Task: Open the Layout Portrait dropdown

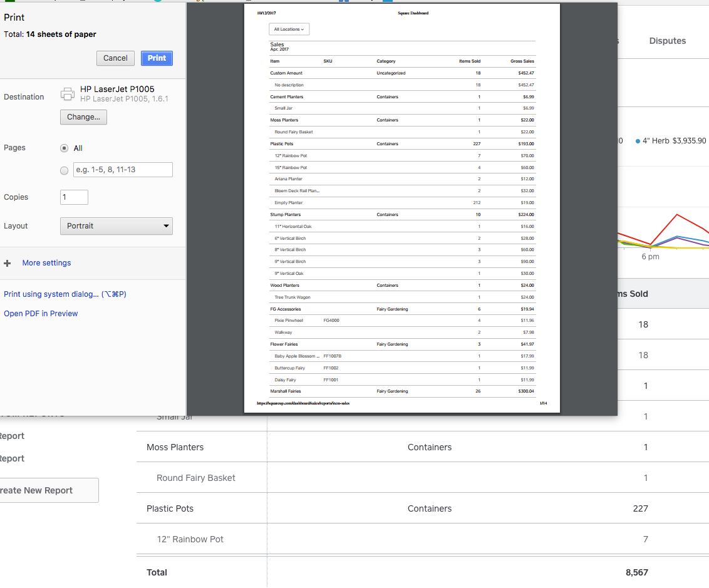Action: 116,226
